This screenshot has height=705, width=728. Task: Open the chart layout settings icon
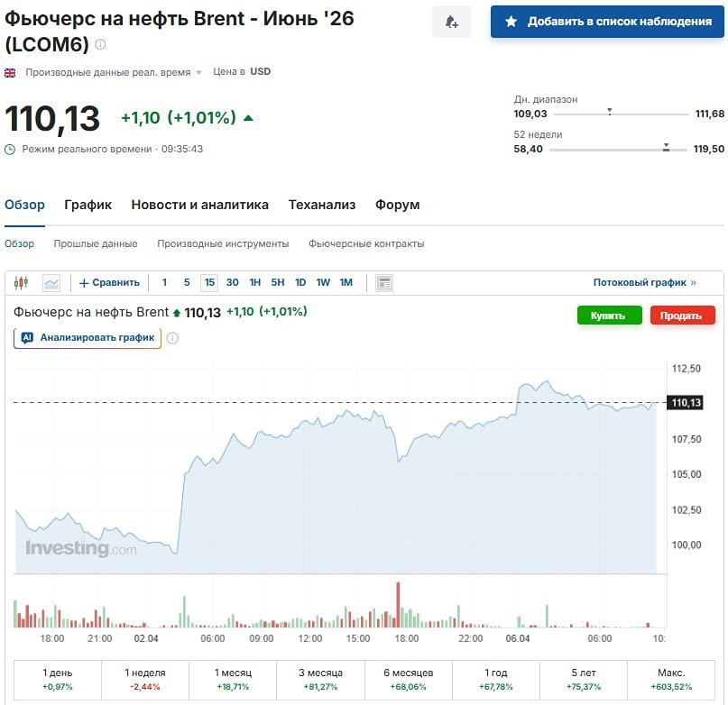pyautogui.click(x=383, y=282)
